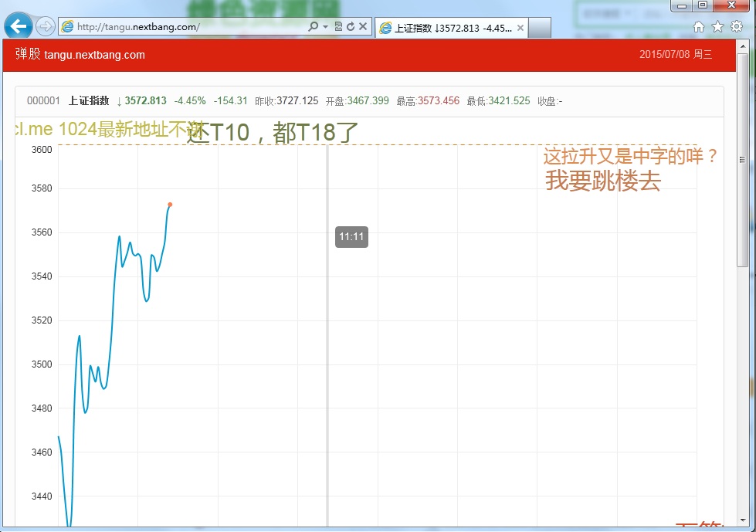Screen dimensions: 756x532
Task: Click the address bar URL field
Action: click(x=185, y=27)
